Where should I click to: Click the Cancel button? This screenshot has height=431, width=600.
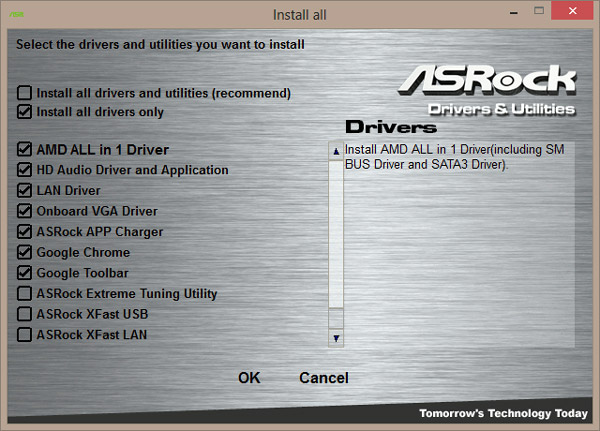324,378
